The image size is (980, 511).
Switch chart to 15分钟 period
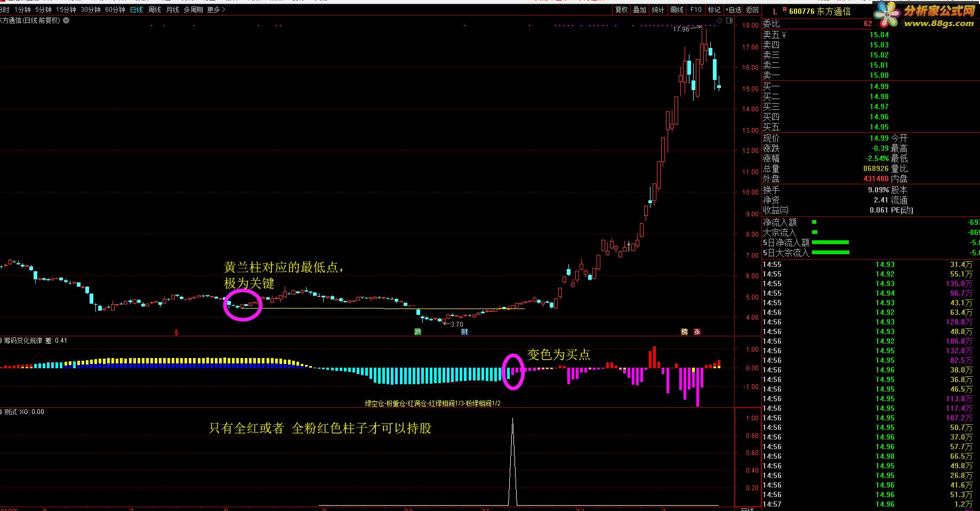coord(66,10)
